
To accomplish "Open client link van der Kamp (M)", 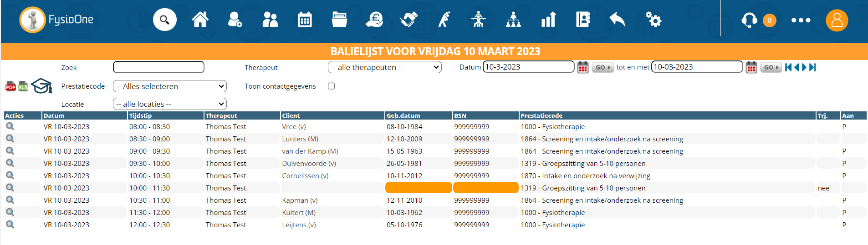I will tap(310, 151).
